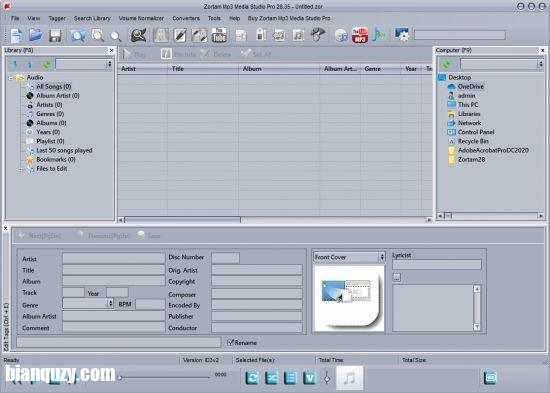Open the Genre combo box
550x393 pixels.
click(x=88, y=303)
